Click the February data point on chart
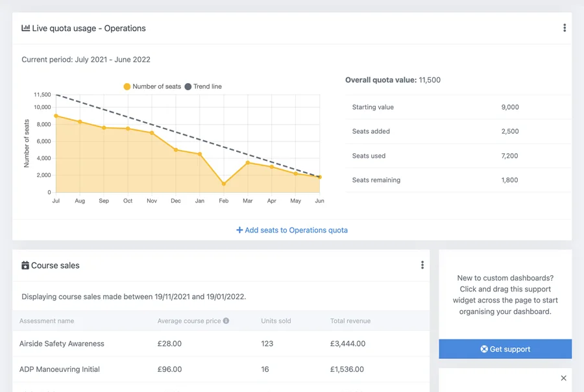The image size is (584, 392). point(224,184)
